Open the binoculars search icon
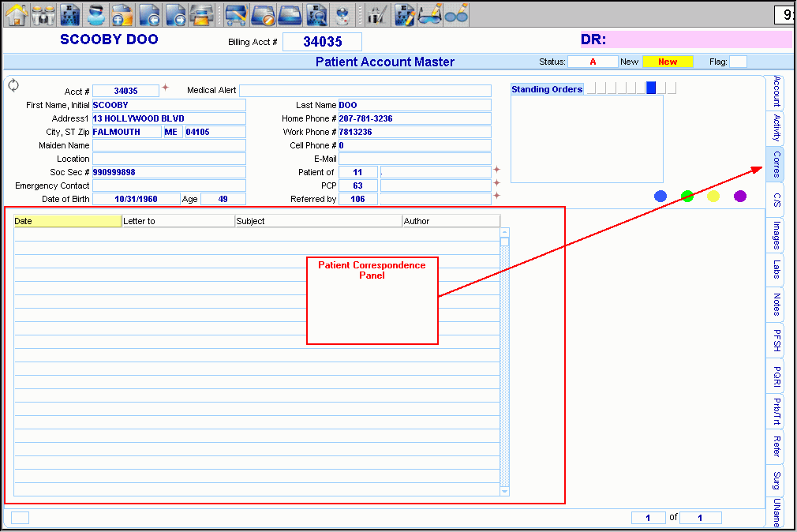Image resolution: width=797 pixels, height=532 pixels. 43,13
